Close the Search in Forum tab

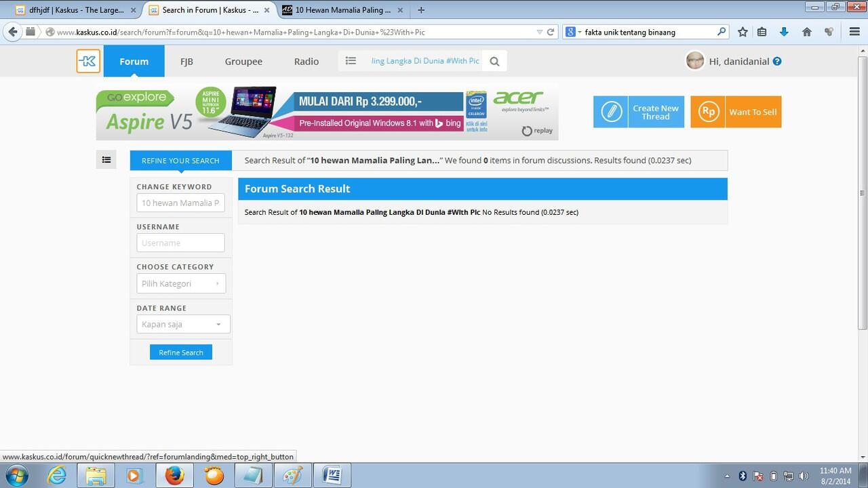[267, 10]
